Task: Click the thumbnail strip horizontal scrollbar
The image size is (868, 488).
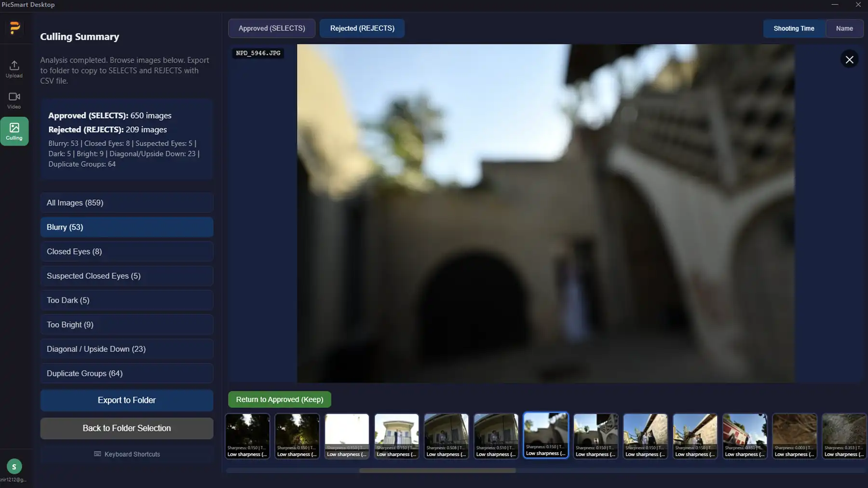Action: [x=437, y=471]
